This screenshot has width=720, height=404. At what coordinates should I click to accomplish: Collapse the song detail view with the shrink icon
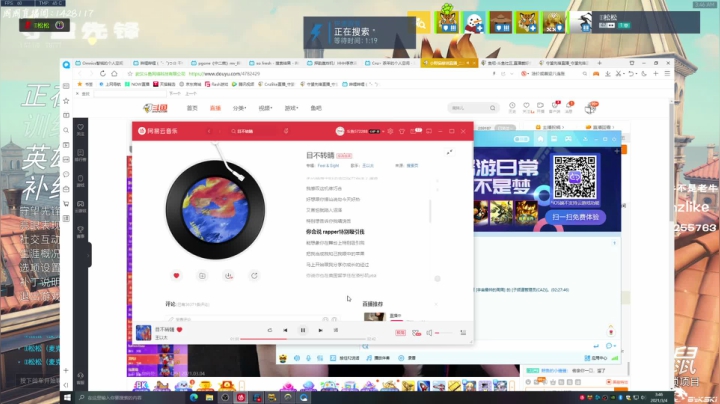tap(450, 152)
